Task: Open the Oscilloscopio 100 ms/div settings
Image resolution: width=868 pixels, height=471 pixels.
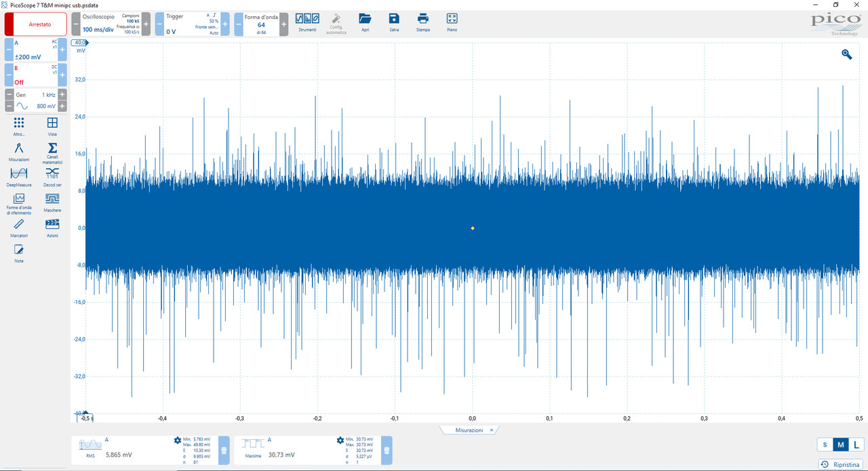Action: (111, 24)
